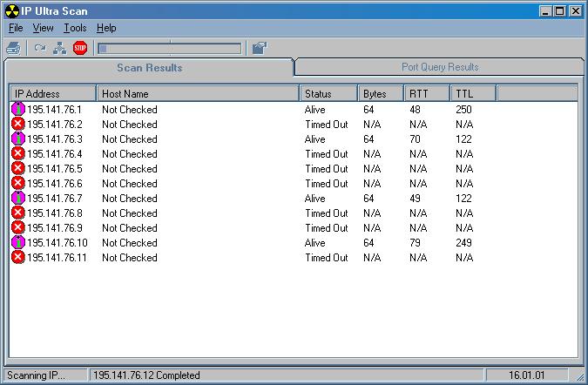588x385 pixels.
Task: Click alive icon for 195.141.76.1
Action: (18, 109)
